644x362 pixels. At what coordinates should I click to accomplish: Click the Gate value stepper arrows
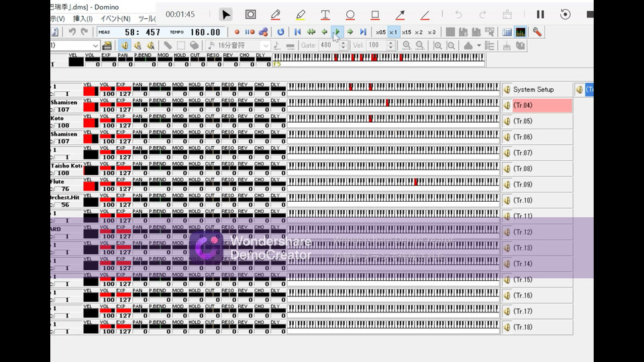coord(343,46)
